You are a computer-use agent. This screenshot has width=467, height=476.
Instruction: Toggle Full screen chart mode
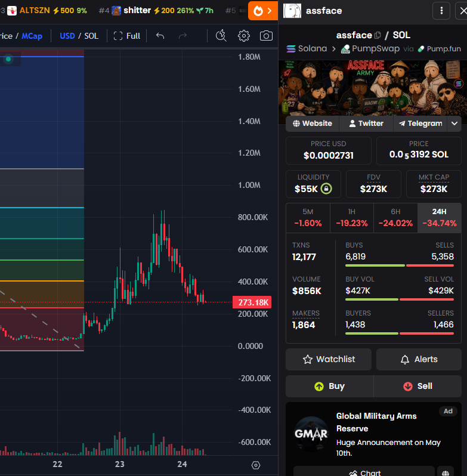127,36
